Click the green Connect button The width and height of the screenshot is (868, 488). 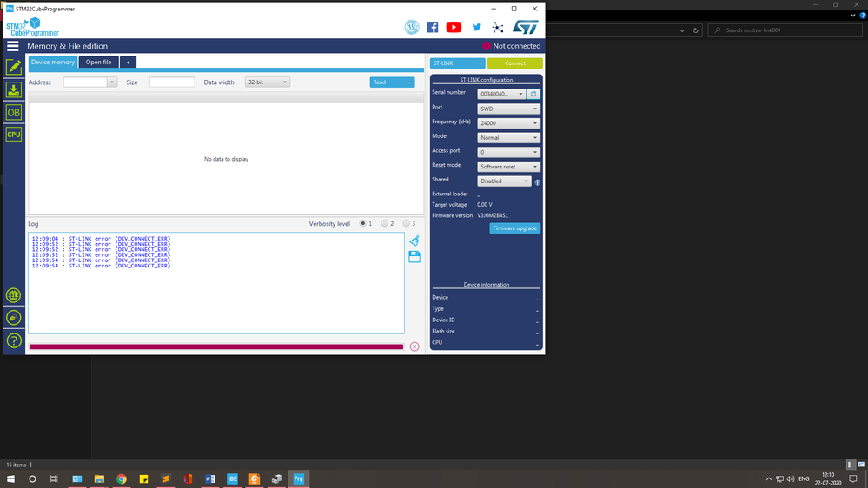point(515,63)
